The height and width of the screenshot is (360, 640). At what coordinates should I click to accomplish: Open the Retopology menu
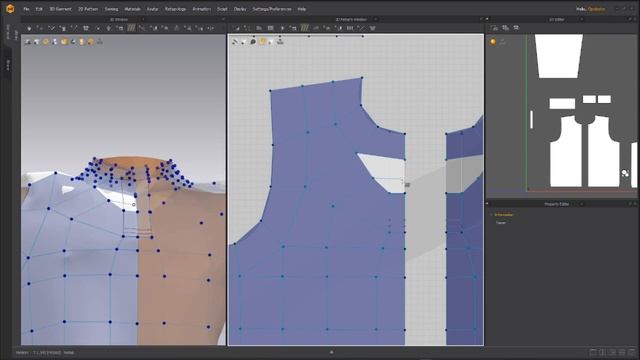coord(176,9)
